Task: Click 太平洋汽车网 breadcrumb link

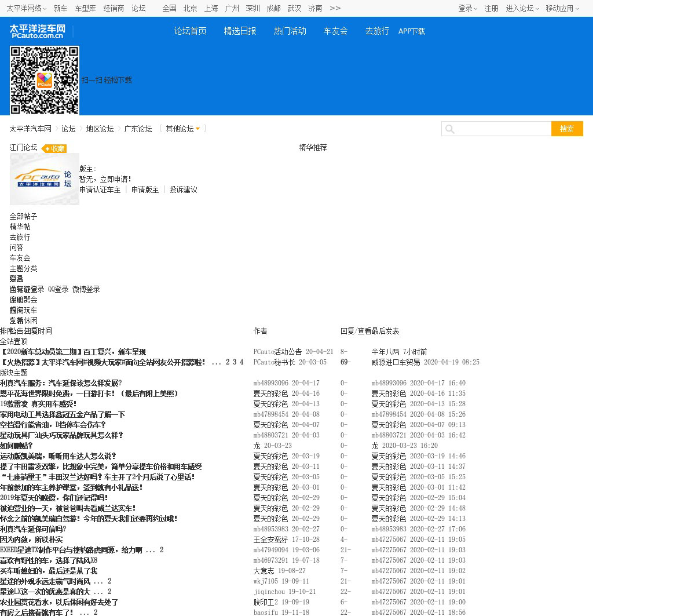Action: tap(31, 129)
